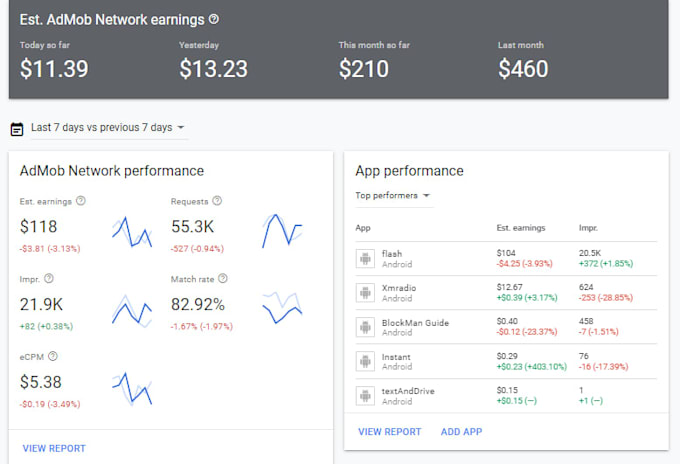Open the BlockMan Guide app entry
The image size is (680, 464).
506,327
